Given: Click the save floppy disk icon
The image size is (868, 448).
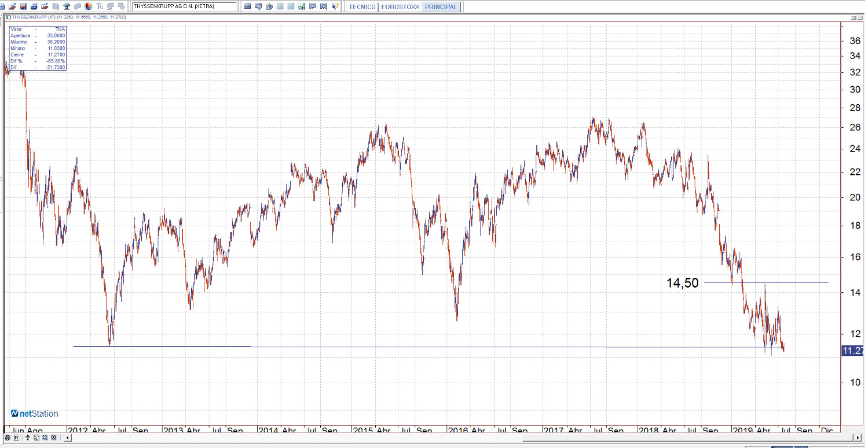Looking at the screenshot, I should tap(23, 6).
